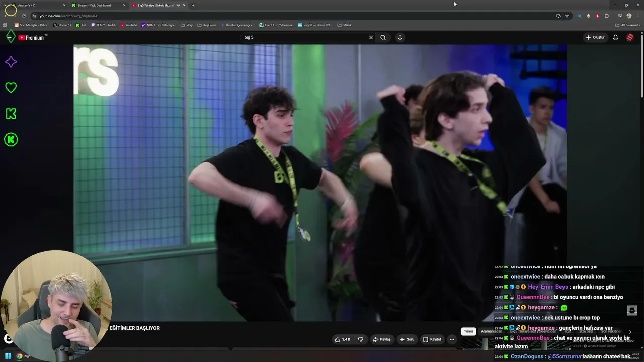
Task: Switch to Stream - Kick Dashboard tab
Action: [x=98, y=5]
